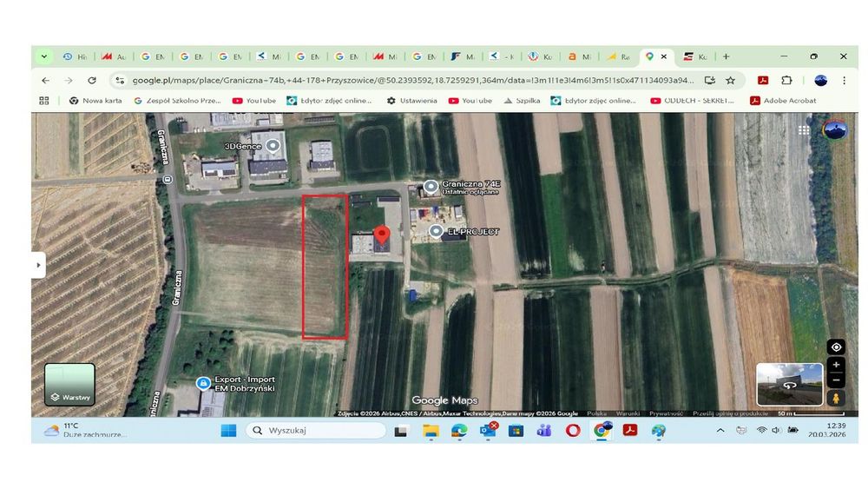Open Microsoft Edge from taskbar
868x489 pixels.
point(459,430)
